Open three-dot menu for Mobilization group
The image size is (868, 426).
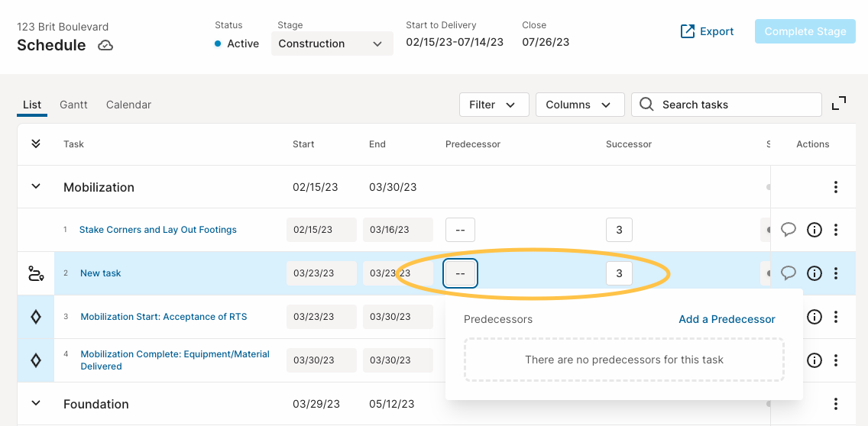point(836,187)
